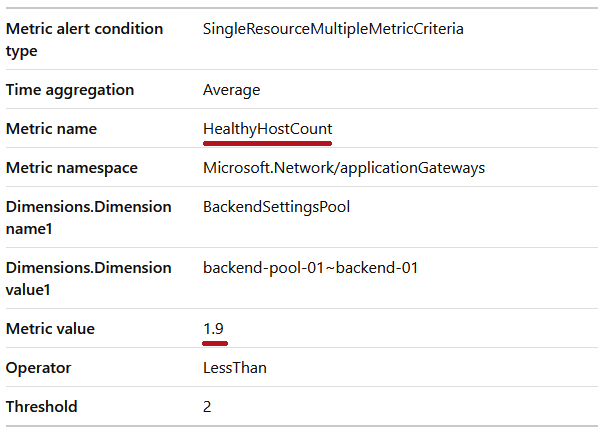The image size is (601, 433).
Task: Select Microsoft.Network/applicationGateways namespace text
Action: click(344, 168)
